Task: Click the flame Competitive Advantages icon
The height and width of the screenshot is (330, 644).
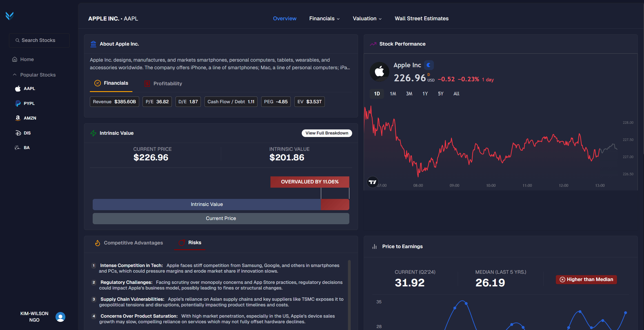Action: [97, 243]
